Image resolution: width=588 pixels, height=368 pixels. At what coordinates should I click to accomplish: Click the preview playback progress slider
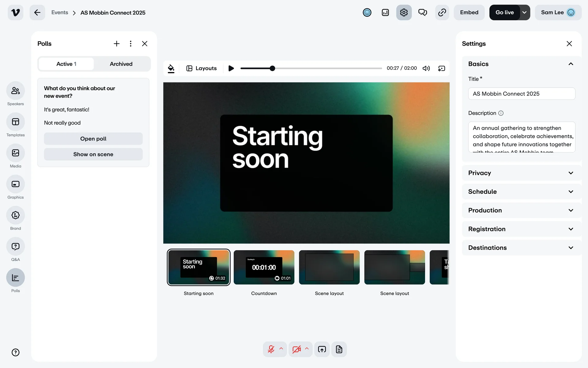pos(311,68)
